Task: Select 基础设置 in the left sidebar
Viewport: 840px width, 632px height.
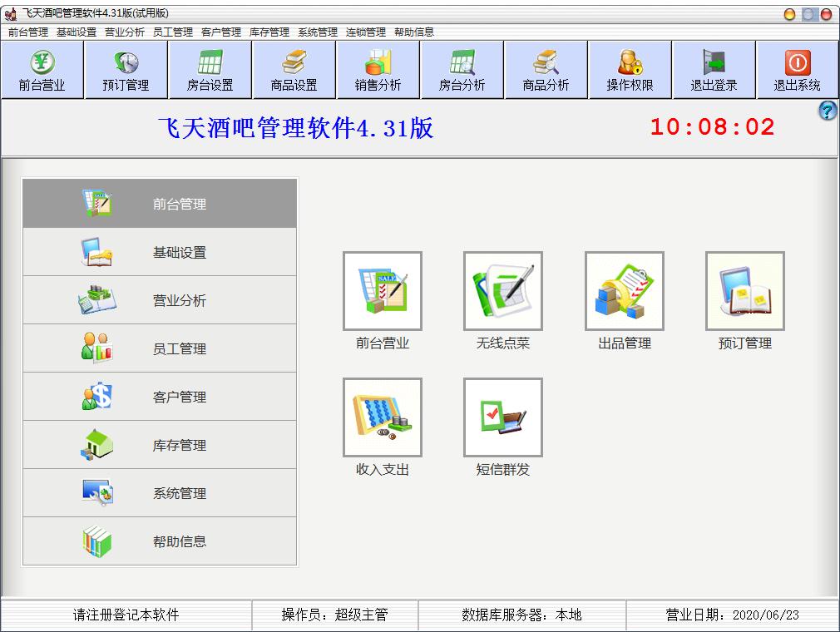Action: coord(160,252)
